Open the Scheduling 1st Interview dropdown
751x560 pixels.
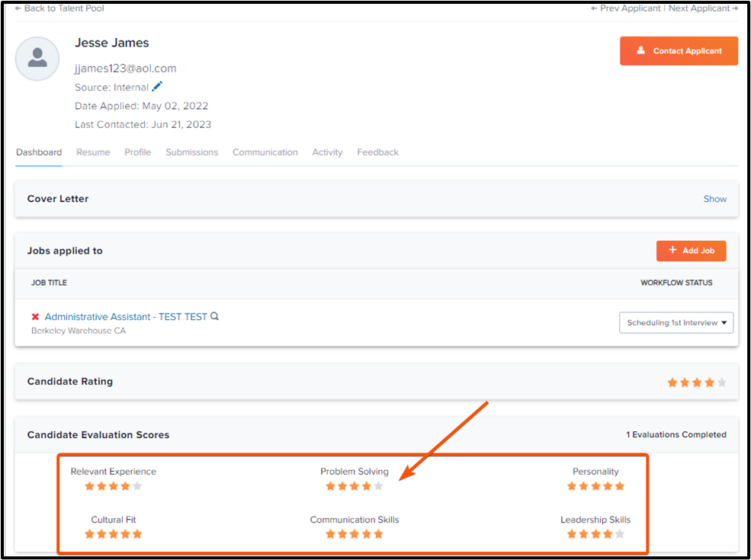pyautogui.click(x=677, y=323)
